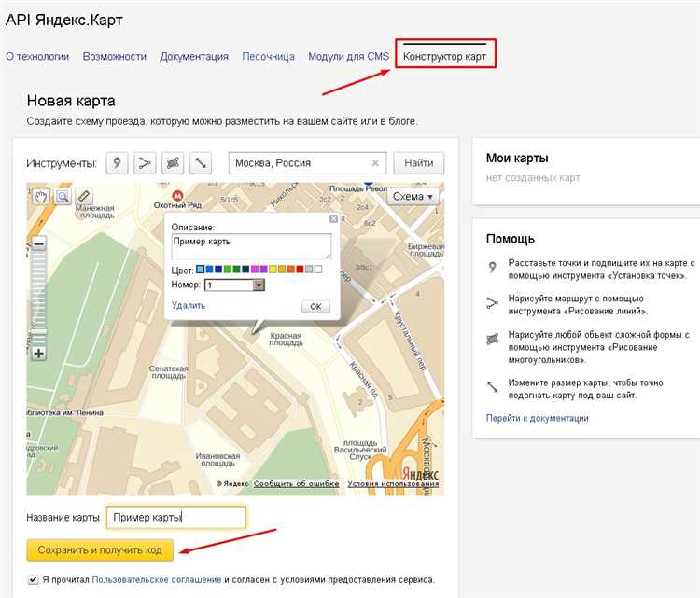The width and height of the screenshot is (700, 598).
Task: Click the нет созданных карт text
Action: (x=533, y=178)
